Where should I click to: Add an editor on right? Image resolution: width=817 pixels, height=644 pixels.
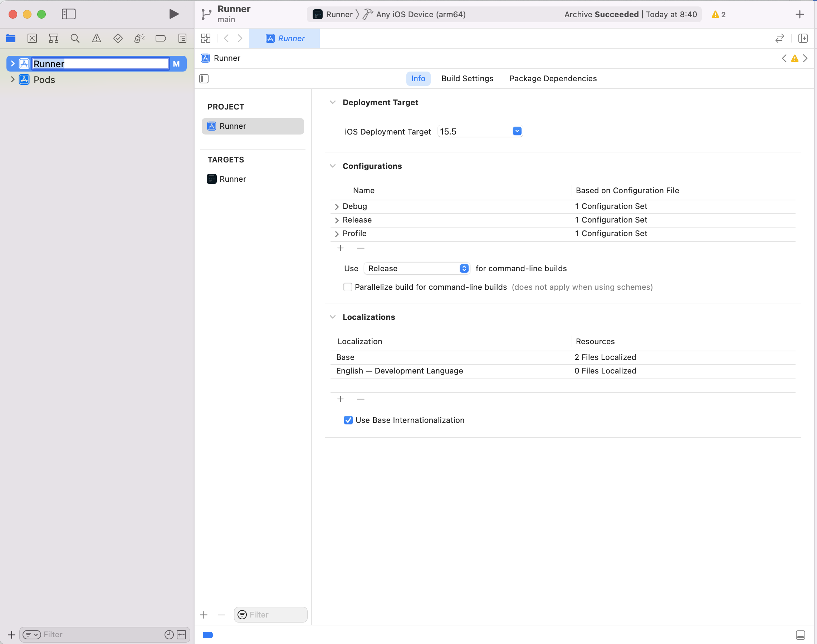803,38
